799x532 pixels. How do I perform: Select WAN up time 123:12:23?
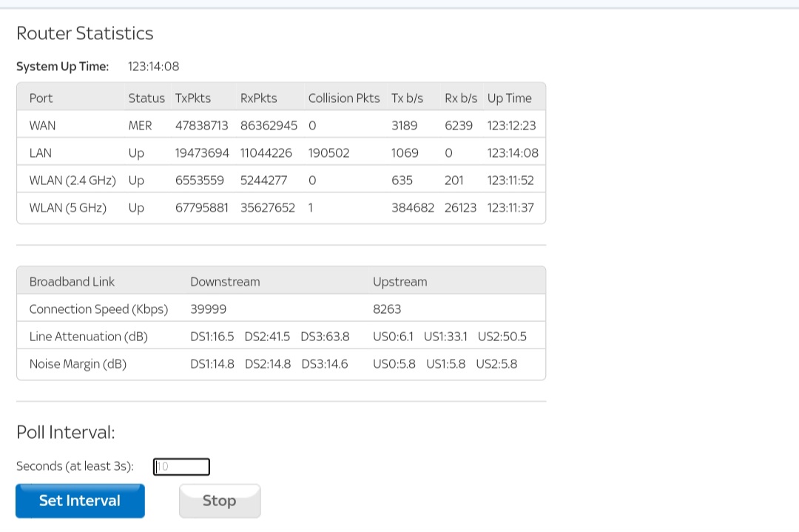click(x=512, y=125)
